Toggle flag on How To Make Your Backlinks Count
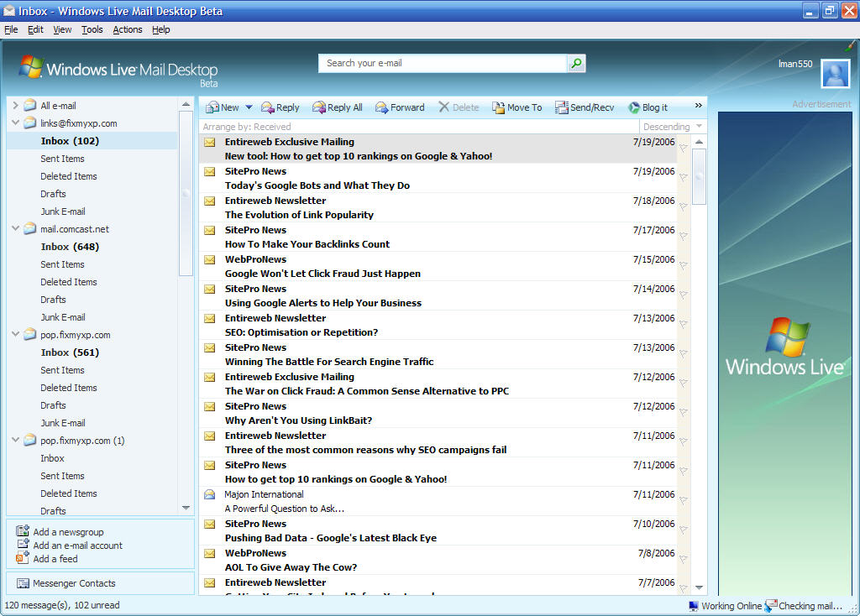The image size is (860, 616). pyautogui.click(x=684, y=236)
